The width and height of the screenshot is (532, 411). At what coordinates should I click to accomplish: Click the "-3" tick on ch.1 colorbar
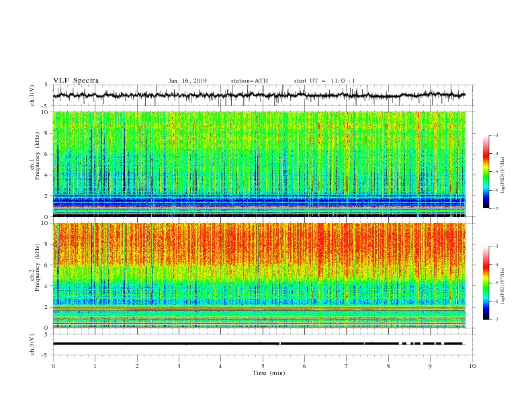click(x=495, y=135)
